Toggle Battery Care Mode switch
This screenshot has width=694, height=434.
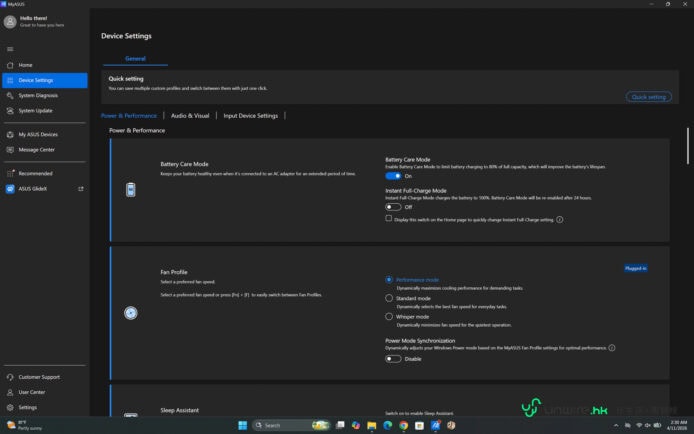tap(393, 176)
